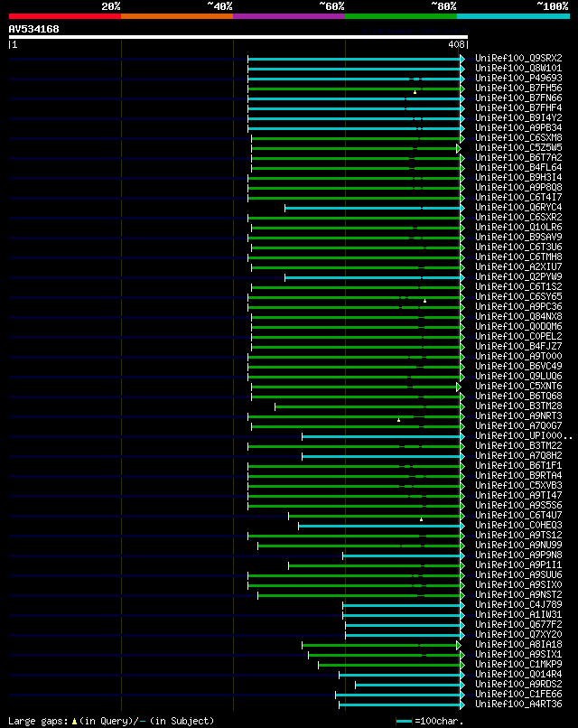This screenshot has height=728, width=578.
Task: Click the UniRef100_C6TMH8 label
Action: coord(518,257)
